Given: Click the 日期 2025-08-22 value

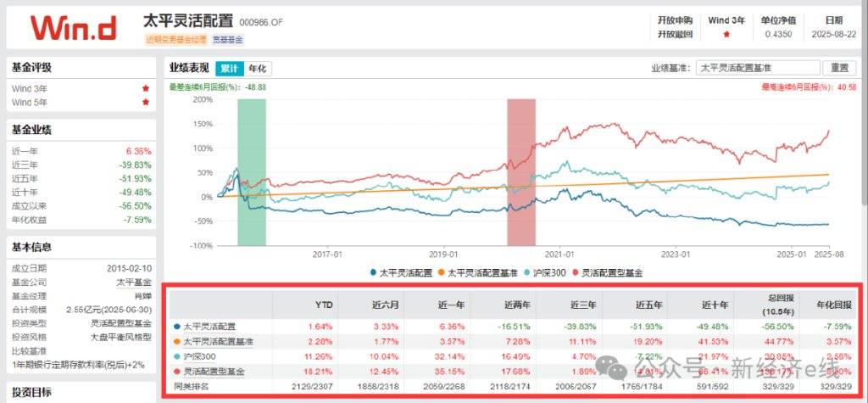Looking at the screenshot, I should tap(834, 34).
